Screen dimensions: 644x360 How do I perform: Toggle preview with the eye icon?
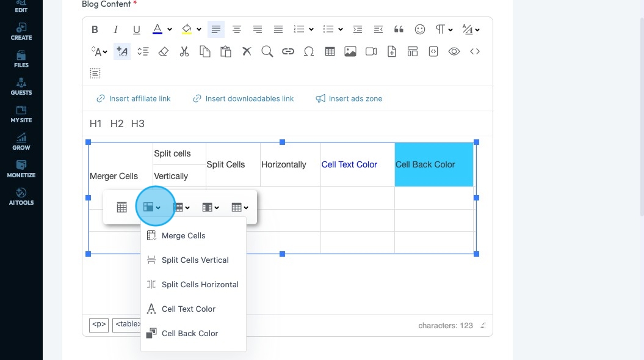pos(454,52)
